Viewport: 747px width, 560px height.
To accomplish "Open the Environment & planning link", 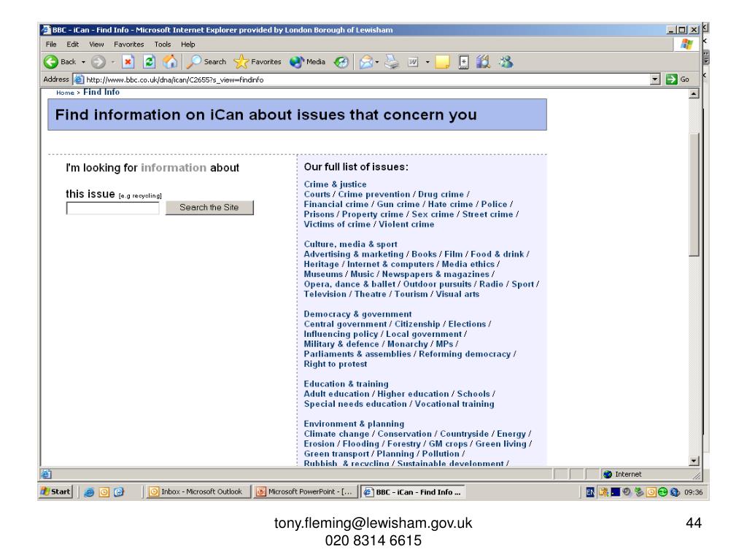I will click(354, 424).
